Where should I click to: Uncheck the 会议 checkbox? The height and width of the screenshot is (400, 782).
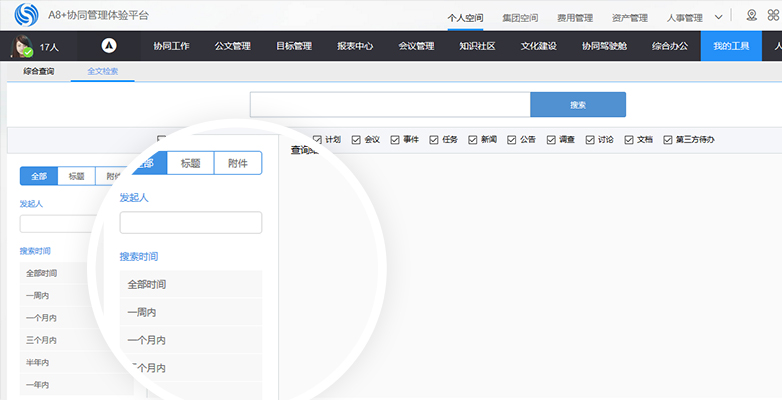(x=356, y=140)
